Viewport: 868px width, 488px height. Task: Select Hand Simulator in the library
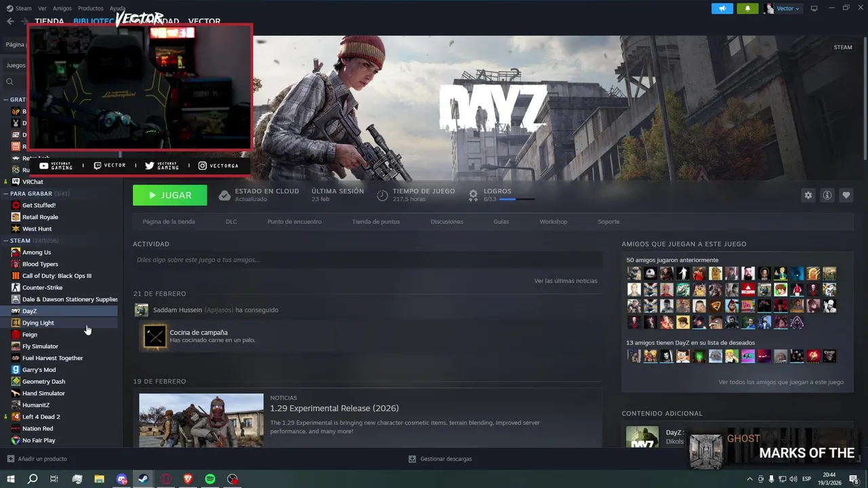pyautogui.click(x=43, y=393)
